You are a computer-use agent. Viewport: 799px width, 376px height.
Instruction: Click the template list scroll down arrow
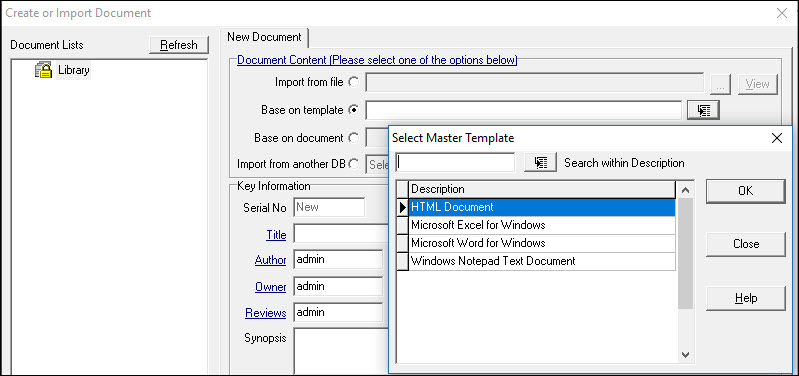point(685,354)
